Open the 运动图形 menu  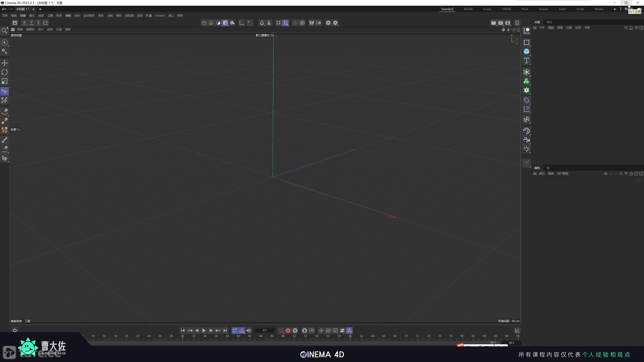tap(89, 16)
